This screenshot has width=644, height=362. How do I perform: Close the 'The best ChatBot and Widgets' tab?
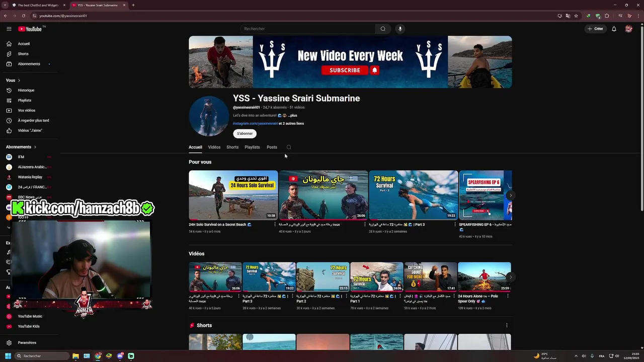tap(64, 5)
